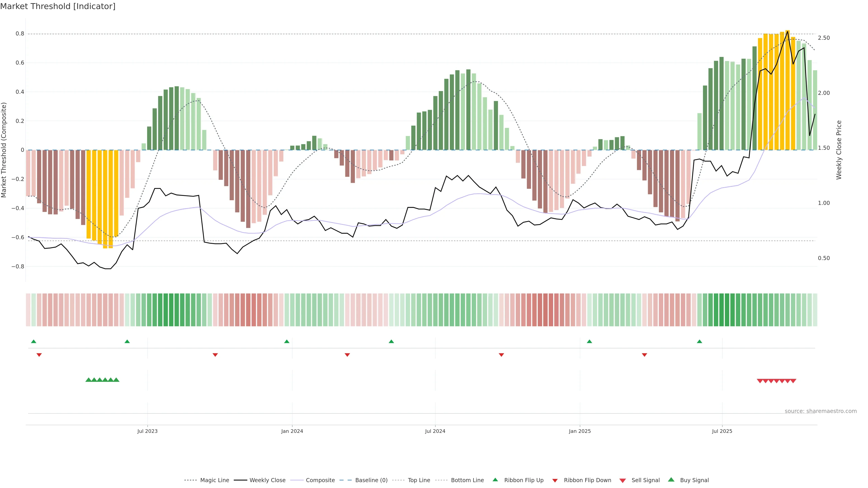Click the Ribbon Flip Down legend triangle icon
The width and height of the screenshot is (868, 488).
pyautogui.click(x=555, y=481)
